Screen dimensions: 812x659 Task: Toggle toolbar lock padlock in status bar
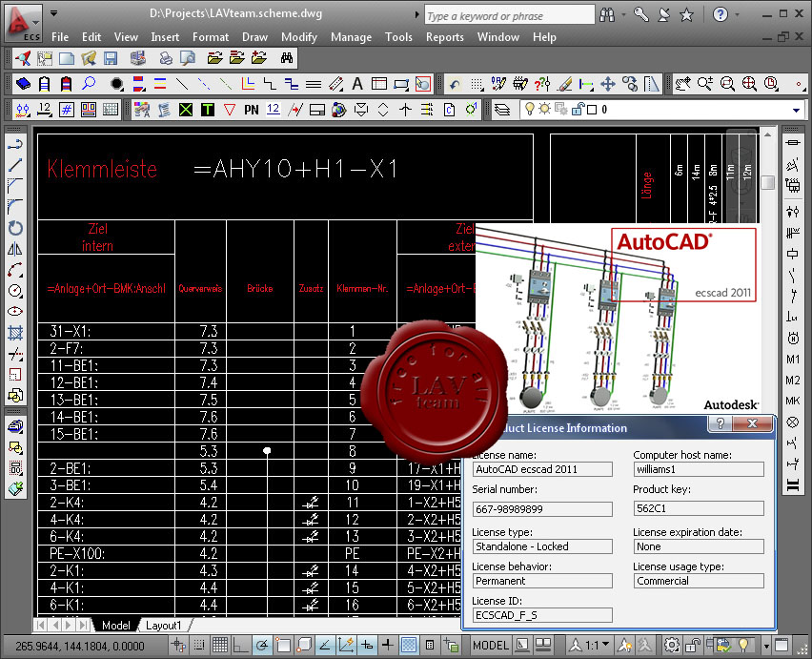point(692,645)
